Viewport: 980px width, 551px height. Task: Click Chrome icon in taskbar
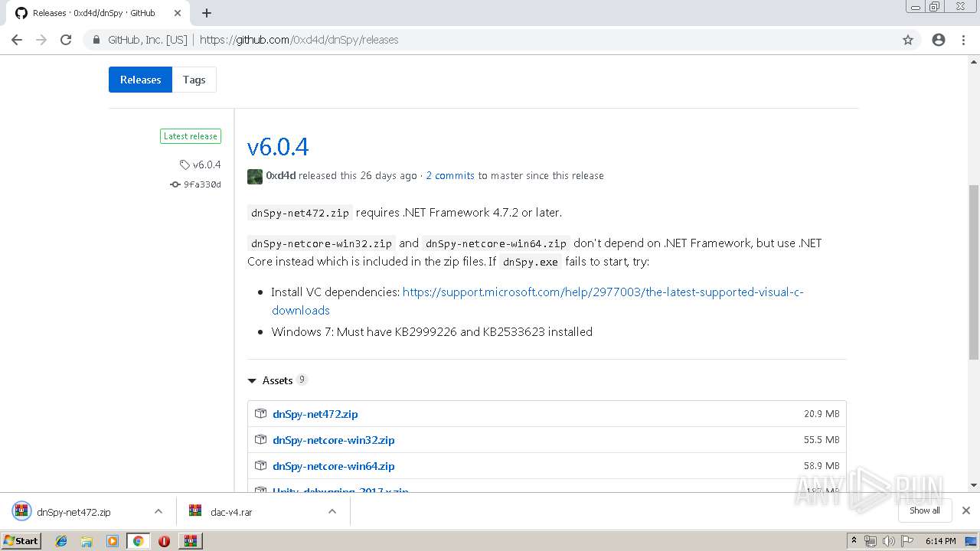coord(138,541)
